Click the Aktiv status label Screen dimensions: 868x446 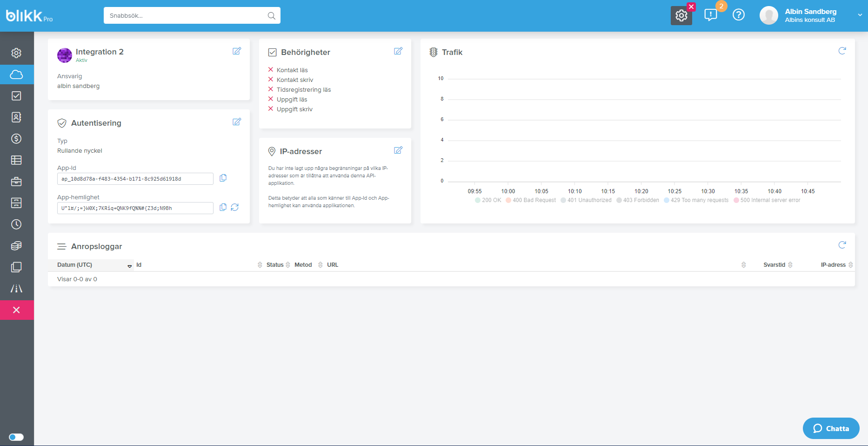tap(81, 61)
